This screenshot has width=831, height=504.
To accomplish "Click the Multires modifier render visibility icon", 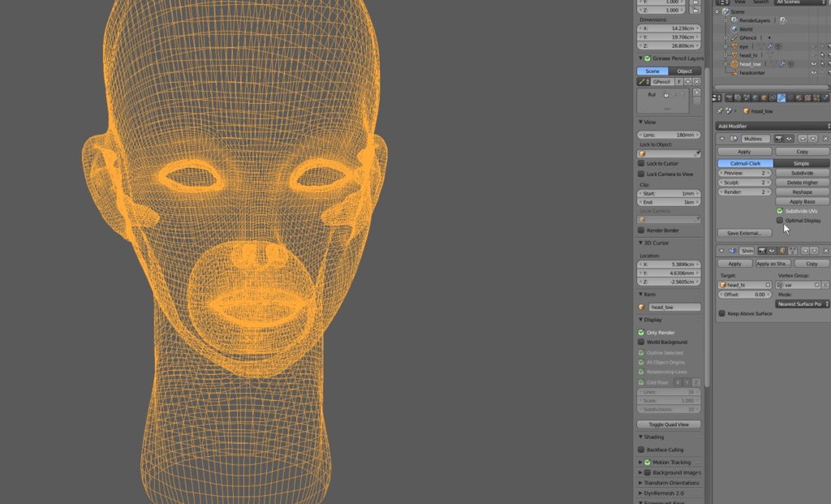I will pyautogui.click(x=779, y=139).
